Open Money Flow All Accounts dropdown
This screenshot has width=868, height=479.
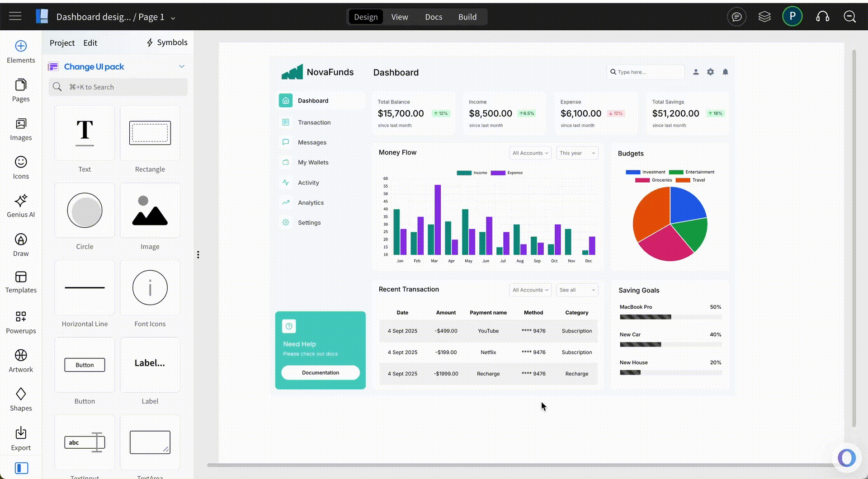pos(530,153)
